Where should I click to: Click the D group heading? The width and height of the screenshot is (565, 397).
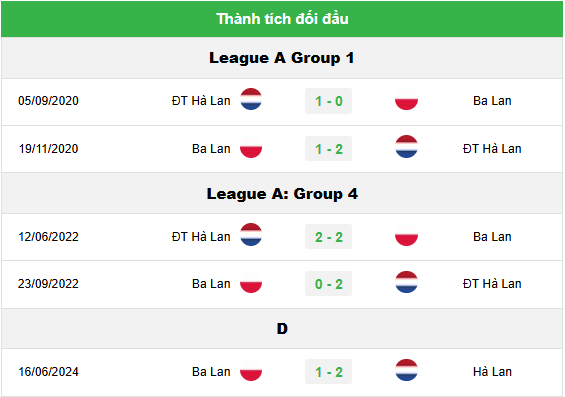pyautogui.click(x=282, y=329)
